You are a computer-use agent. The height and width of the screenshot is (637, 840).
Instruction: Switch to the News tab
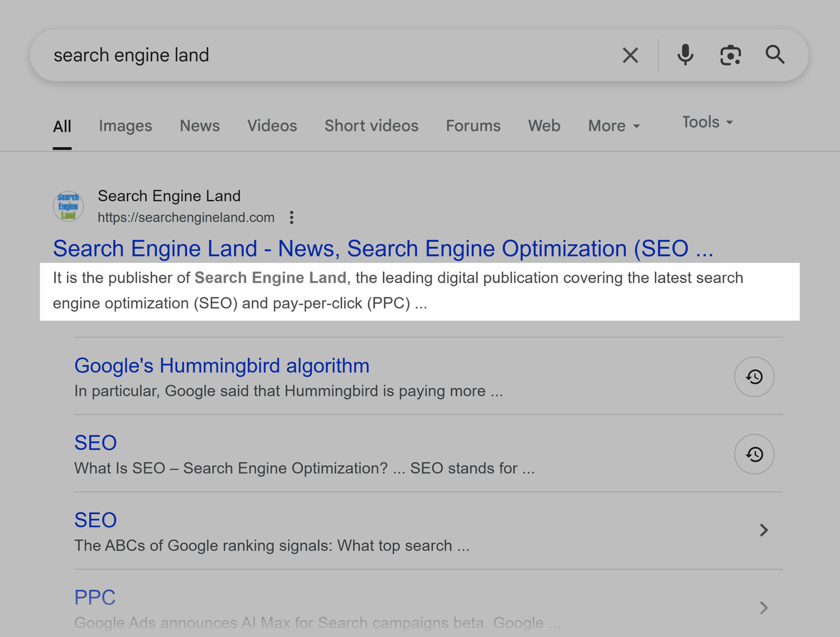(200, 126)
